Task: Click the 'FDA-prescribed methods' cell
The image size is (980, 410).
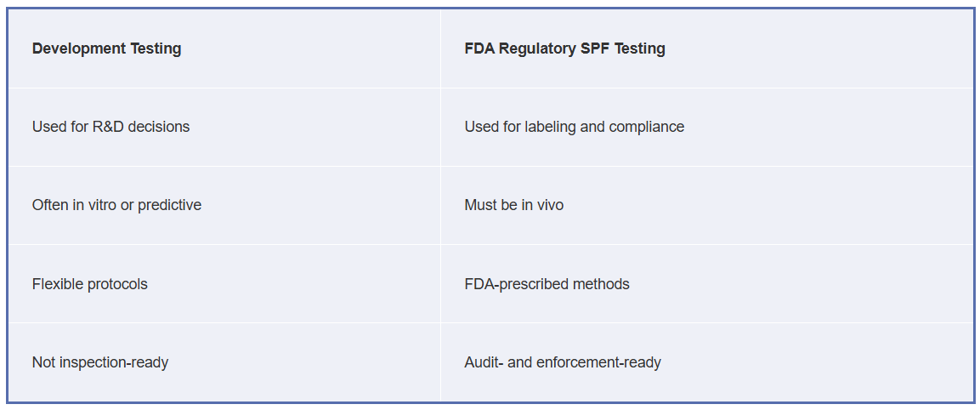Action: pos(706,284)
